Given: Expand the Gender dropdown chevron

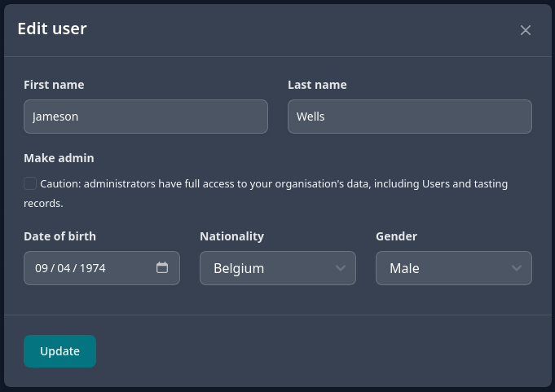Looking at the screenshot, I should [517, 268].
